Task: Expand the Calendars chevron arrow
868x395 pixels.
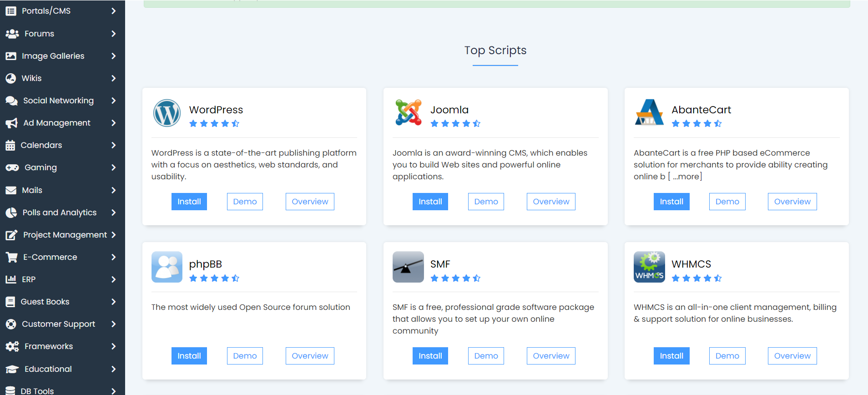Action: (x=114, y=145)
